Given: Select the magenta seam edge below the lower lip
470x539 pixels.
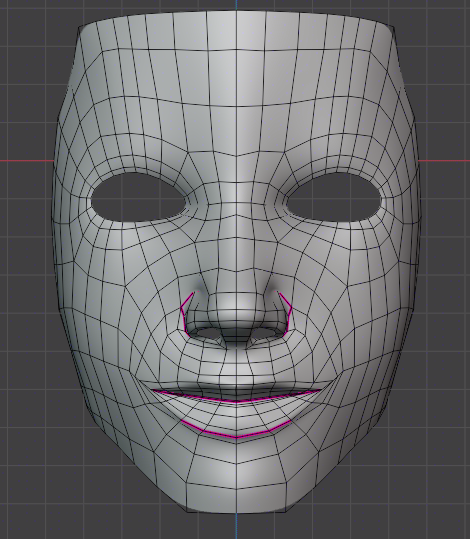Looking at the screenshot, I should tap(236, 437).
